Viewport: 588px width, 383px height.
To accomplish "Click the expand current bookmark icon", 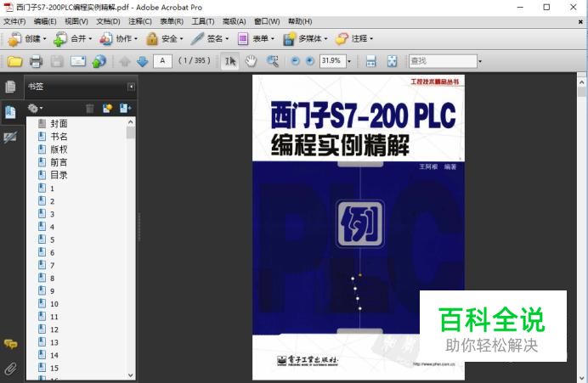I will [125, 109].
